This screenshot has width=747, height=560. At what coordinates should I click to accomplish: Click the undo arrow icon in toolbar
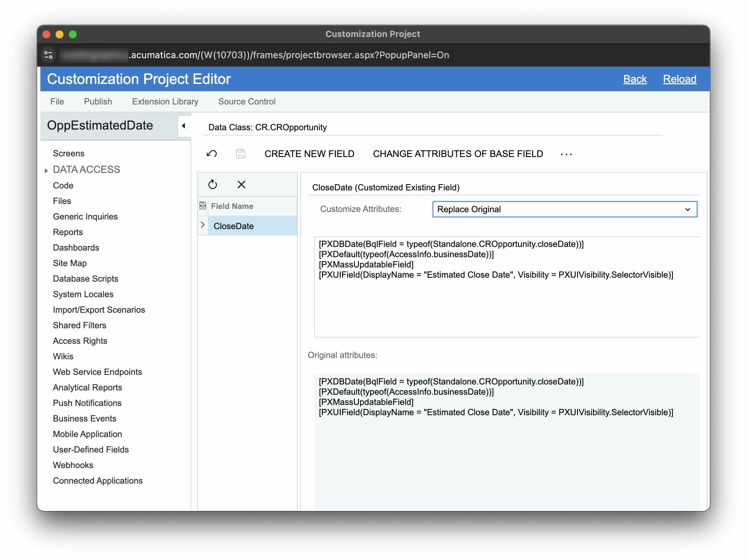212,154
